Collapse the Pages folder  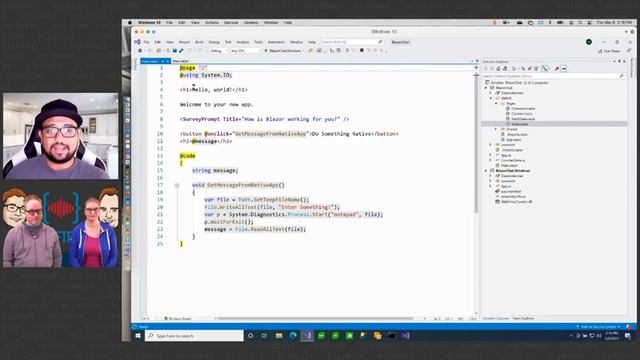click(x=496, y=103)
